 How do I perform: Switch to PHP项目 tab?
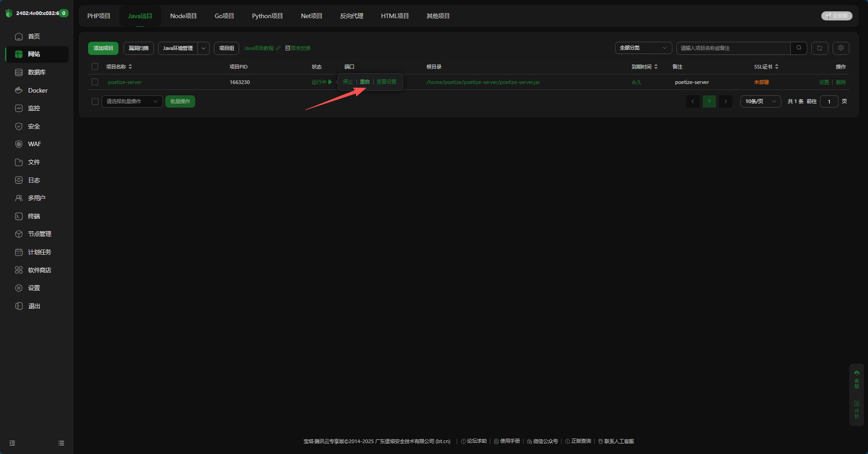(x=99, y=16)
